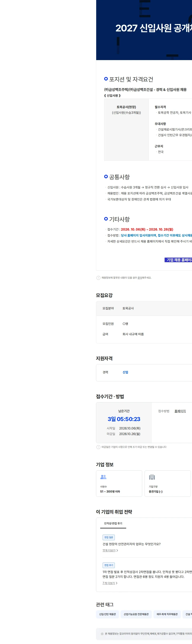Click the 면접 질문 badge
The image size is (192, 644).
coord(109,537)
